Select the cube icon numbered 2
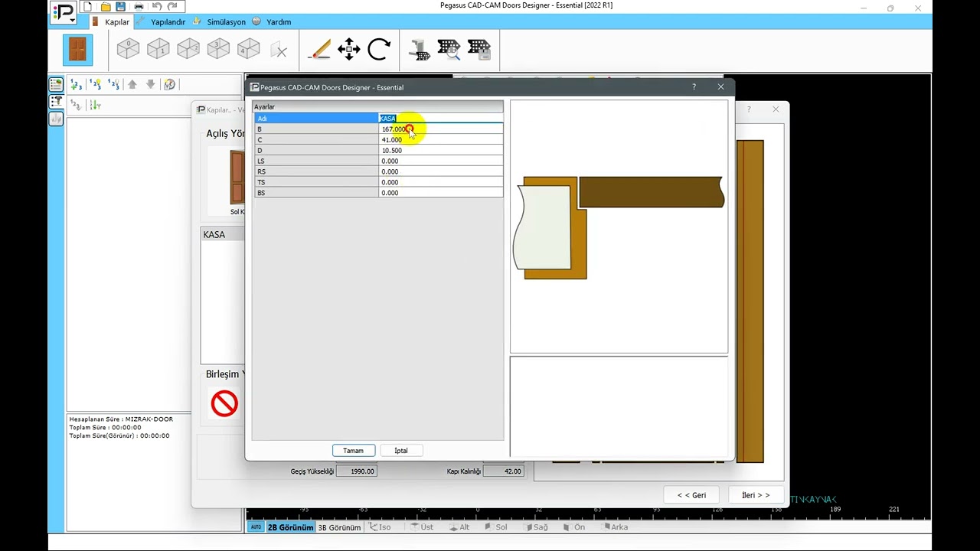 (x=188, y=49)
